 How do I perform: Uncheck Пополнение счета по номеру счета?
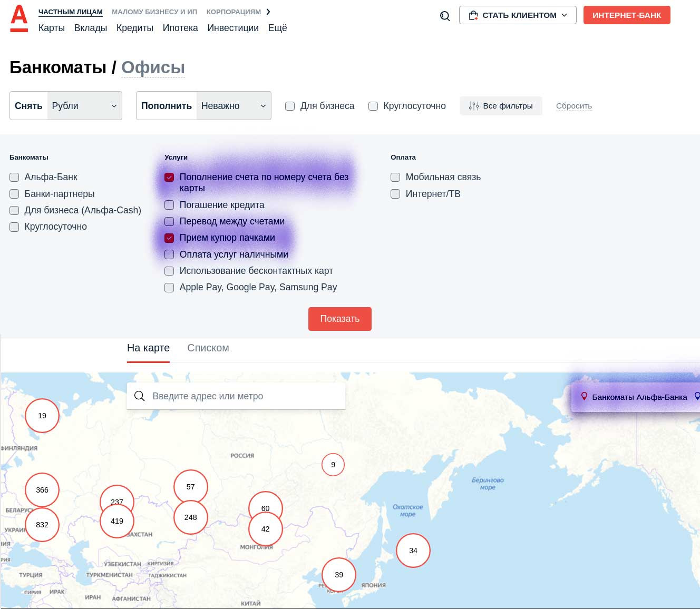(169, 177)
